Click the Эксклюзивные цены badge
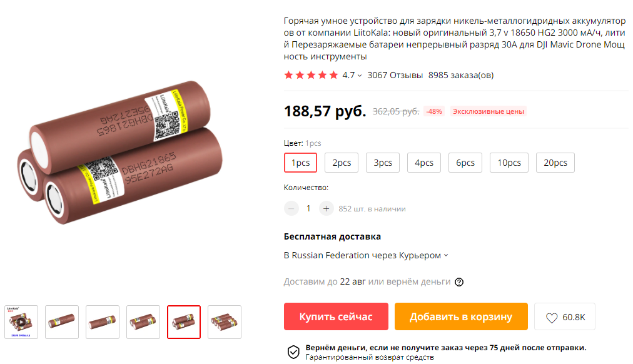The image size is (633, 364). pyautogui.click(x=488, y=111)
